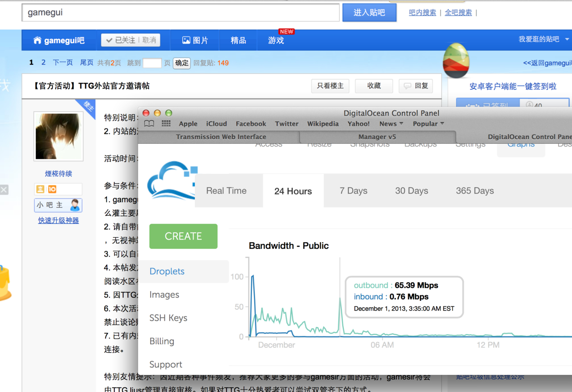Open the Popular bookmarks folder dropdown
572x392 pixels.
point(428,124)
